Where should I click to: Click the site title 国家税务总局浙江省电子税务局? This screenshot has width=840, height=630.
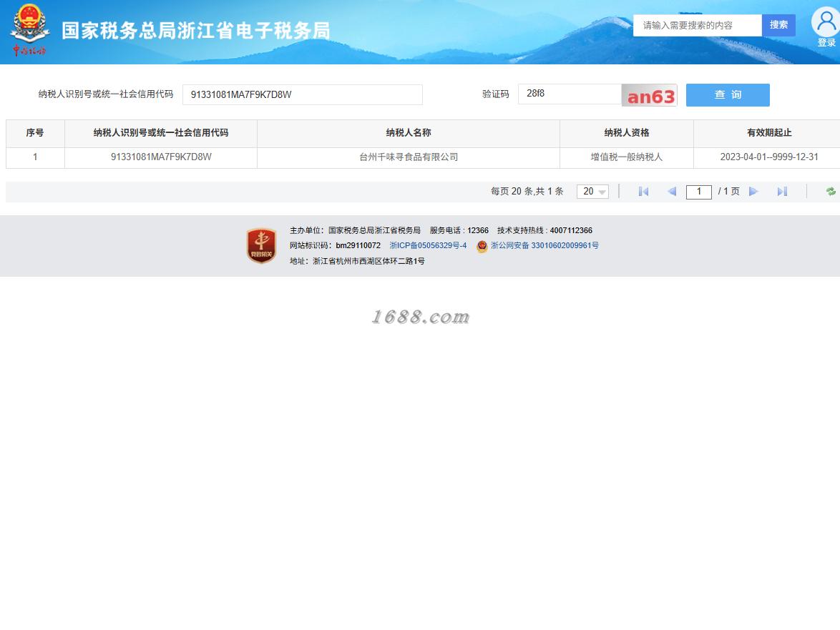coord(195,31)
